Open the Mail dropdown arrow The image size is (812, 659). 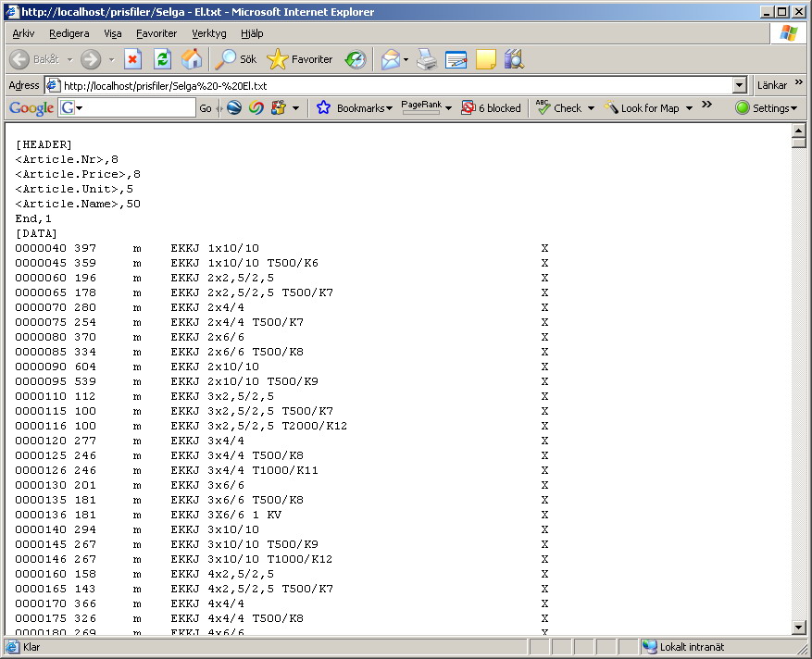pyautogui.click(x=406, y=59)
